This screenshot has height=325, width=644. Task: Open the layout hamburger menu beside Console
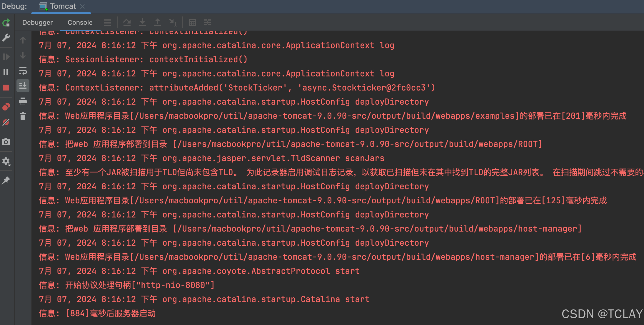(108, 23)
